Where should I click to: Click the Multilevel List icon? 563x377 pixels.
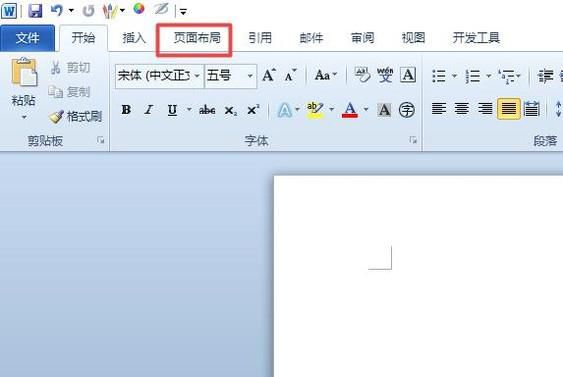(x=506, y=76)
